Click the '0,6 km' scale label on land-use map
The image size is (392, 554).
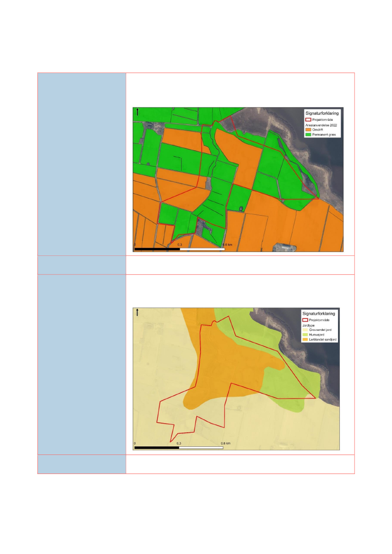click(227, 245)
